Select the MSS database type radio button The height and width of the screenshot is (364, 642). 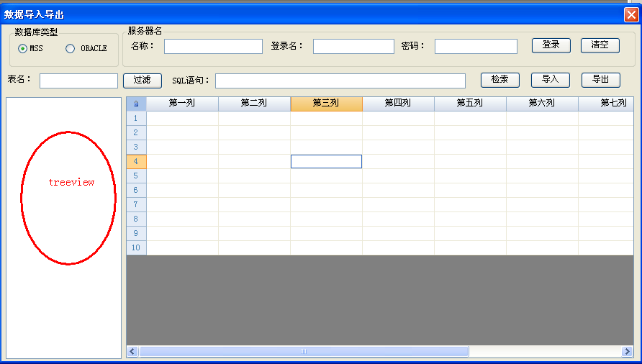pos(22,49)
